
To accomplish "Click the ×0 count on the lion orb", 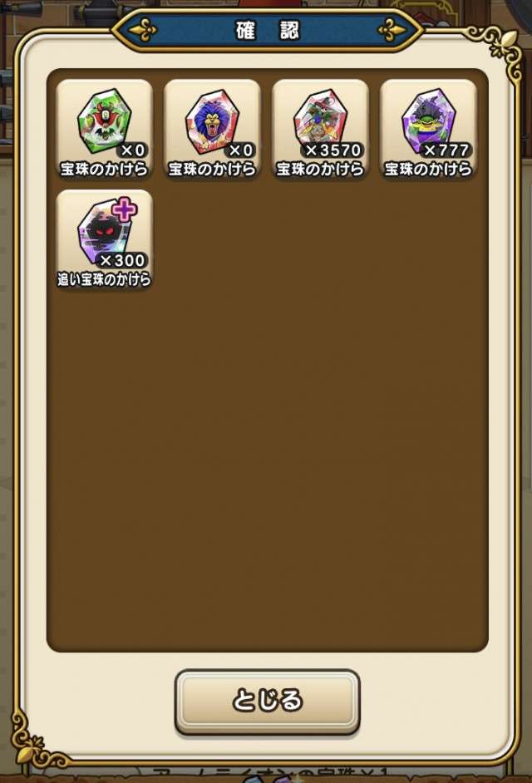I will pos(241,150).
